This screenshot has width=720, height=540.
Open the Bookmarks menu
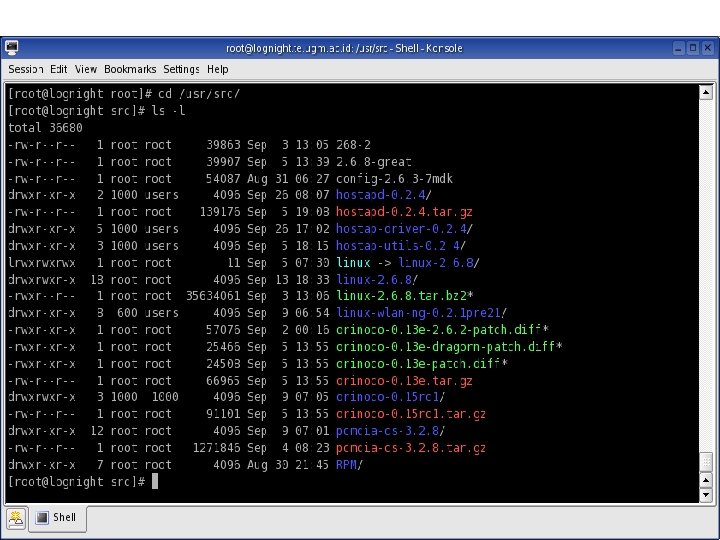click(x=130, y=69)
